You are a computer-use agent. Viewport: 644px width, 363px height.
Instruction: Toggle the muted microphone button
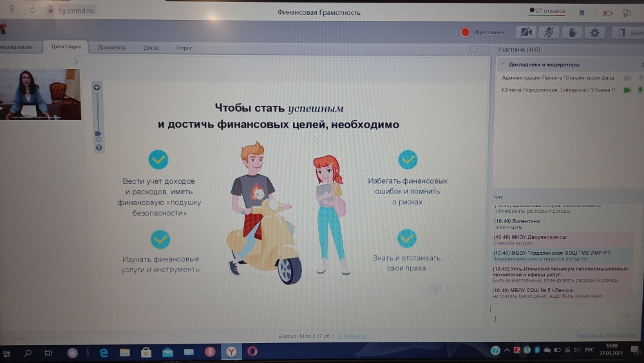pyautogui.click(x=548, y=32)
